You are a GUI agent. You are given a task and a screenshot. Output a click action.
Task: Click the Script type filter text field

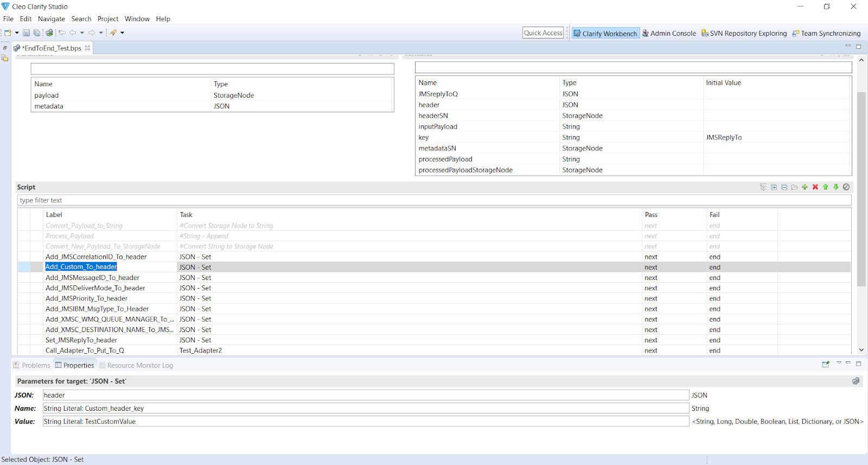coord(434,200)
